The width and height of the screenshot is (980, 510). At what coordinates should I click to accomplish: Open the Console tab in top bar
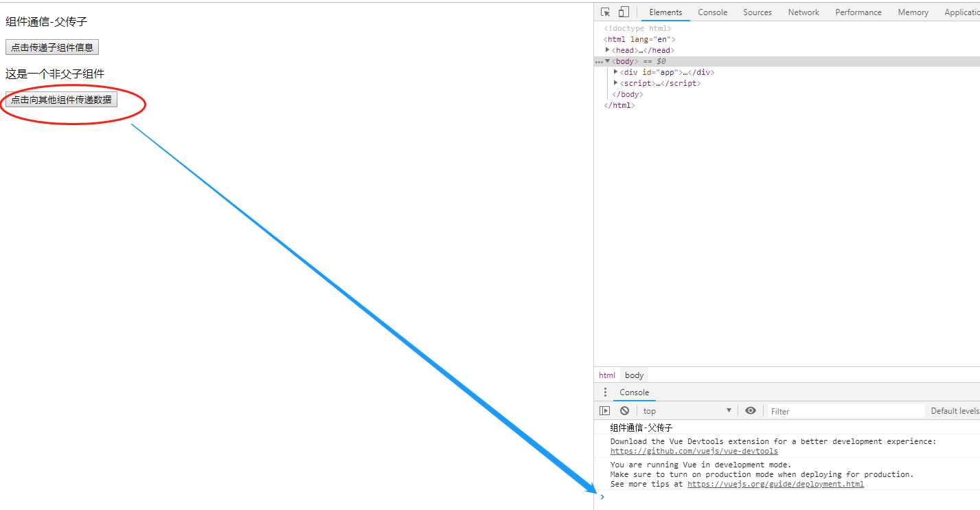coord(712,12)
